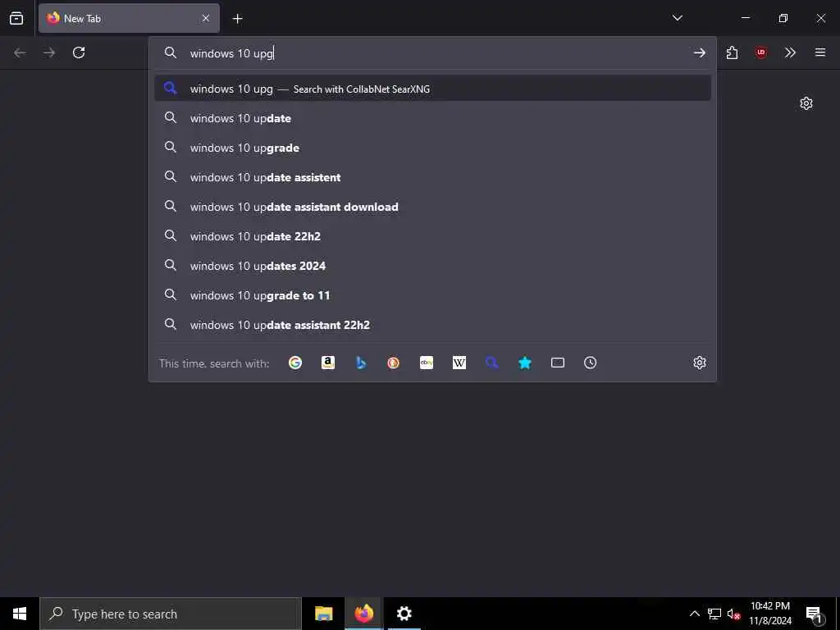The width and height of the screenshot is (840, 630).
Task: Choose suggestion 'windows 10 update 22h2'
Action: [x=432, y=235]
